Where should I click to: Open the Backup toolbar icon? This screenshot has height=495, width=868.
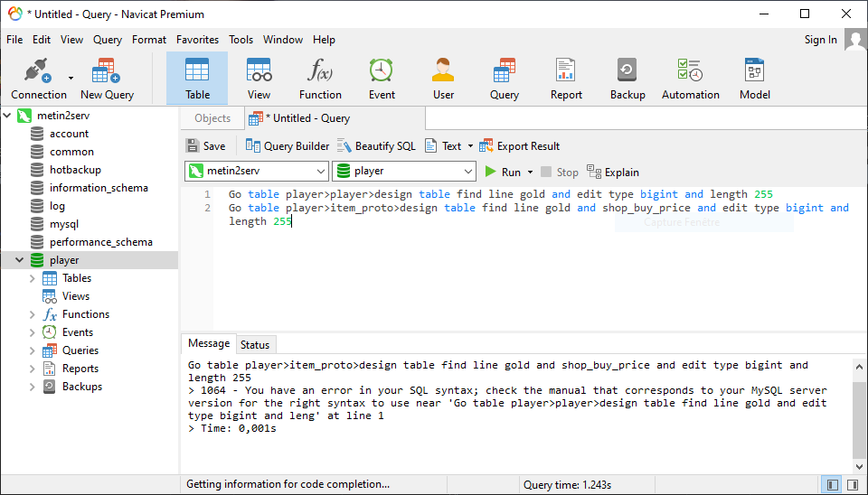click(627, 79)
